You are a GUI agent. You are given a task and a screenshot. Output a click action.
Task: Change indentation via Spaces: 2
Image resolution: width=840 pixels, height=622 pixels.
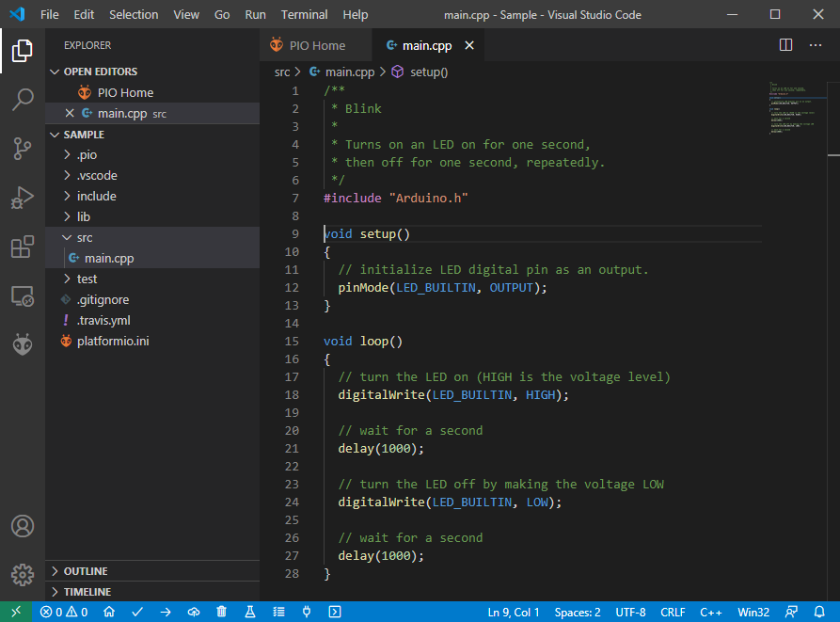pos(577,612)
